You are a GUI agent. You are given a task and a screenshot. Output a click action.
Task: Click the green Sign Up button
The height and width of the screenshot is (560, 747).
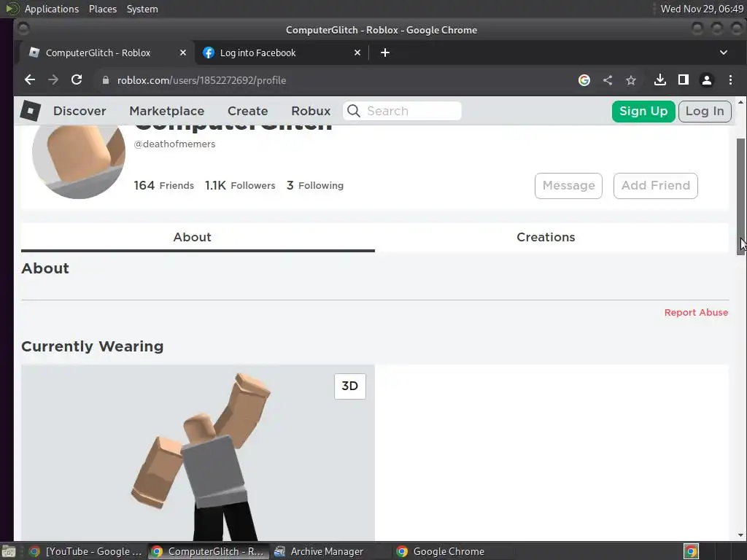[x=643, y=112]
